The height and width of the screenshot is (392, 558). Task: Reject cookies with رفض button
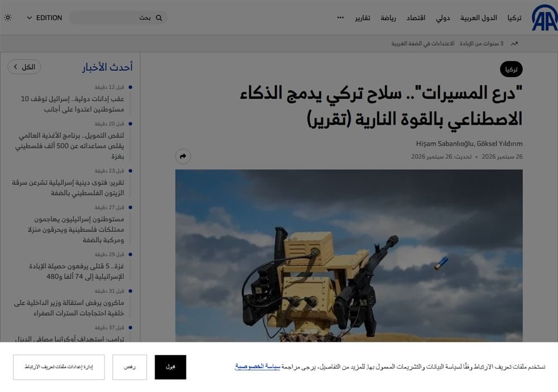(x=129, y=367)
